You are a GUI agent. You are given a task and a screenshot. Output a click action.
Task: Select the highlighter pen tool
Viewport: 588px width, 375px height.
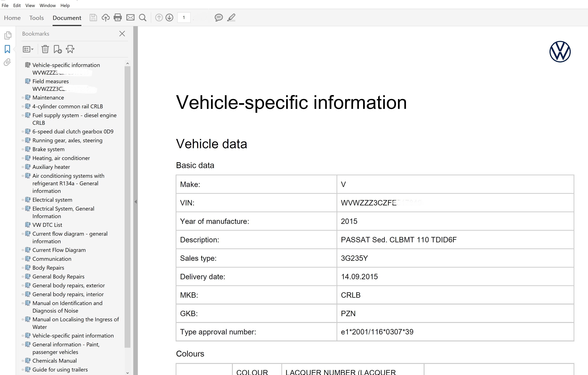[x=231, y=18]
